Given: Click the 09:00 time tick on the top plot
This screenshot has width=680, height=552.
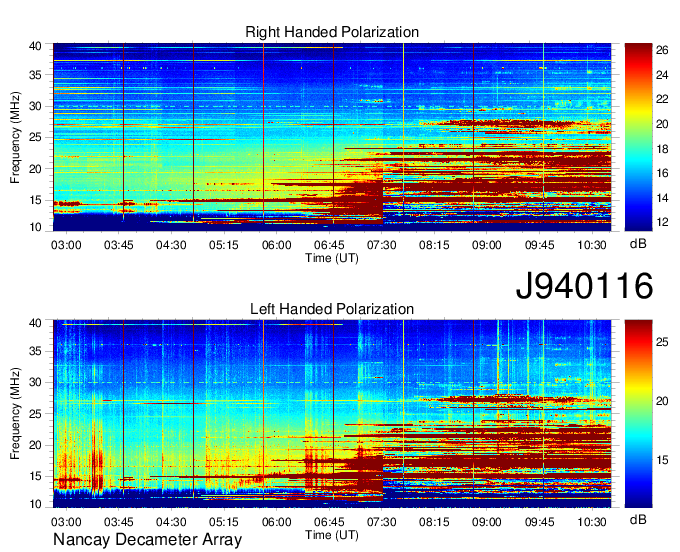Looking at the screenshot, I should pos(487,245).
